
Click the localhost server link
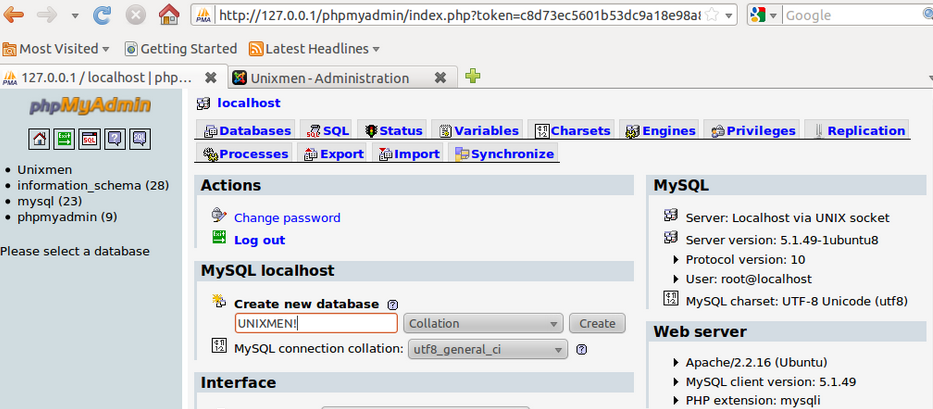click(249, 103)
